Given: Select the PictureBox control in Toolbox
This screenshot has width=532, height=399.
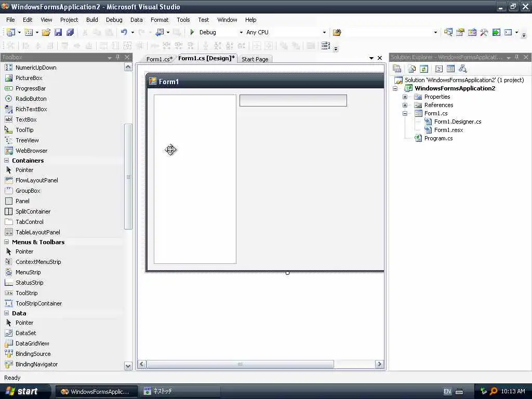Looking at the screenshot, I should point(29,78).
